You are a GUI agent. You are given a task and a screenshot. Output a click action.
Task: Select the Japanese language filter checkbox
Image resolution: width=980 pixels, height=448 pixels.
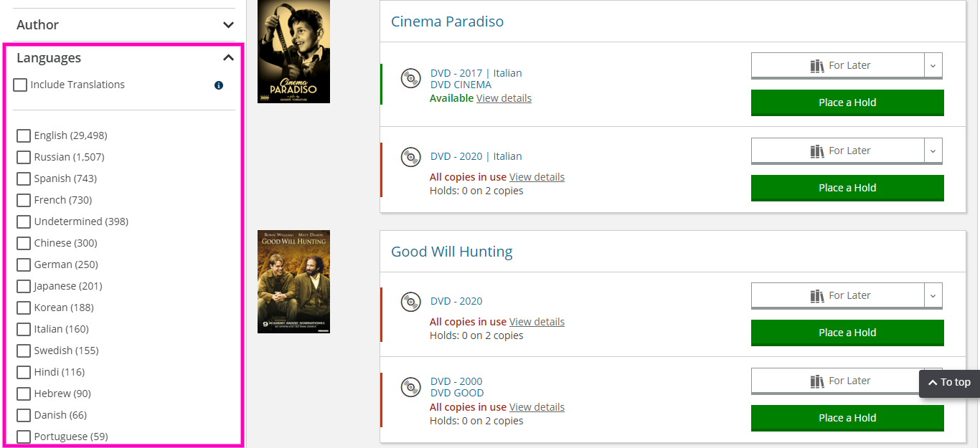point(24,286)
